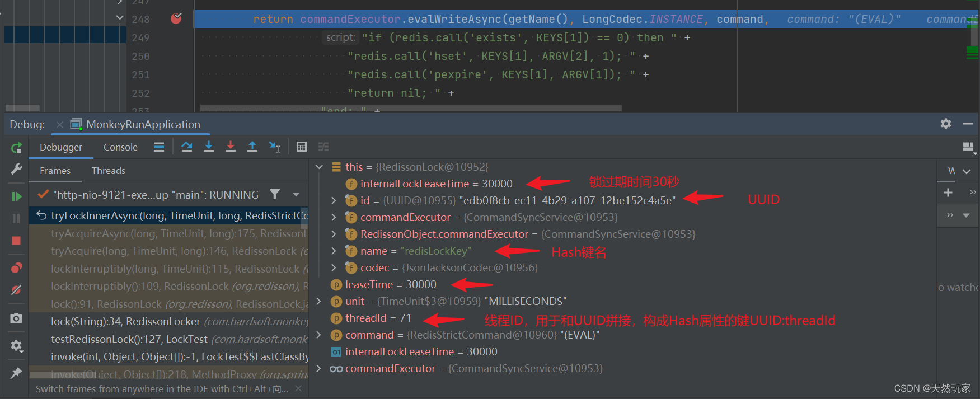Switch to the Debugger tab
The width and height of the screenshot is (980, 399).
click(x=61, y=147)
